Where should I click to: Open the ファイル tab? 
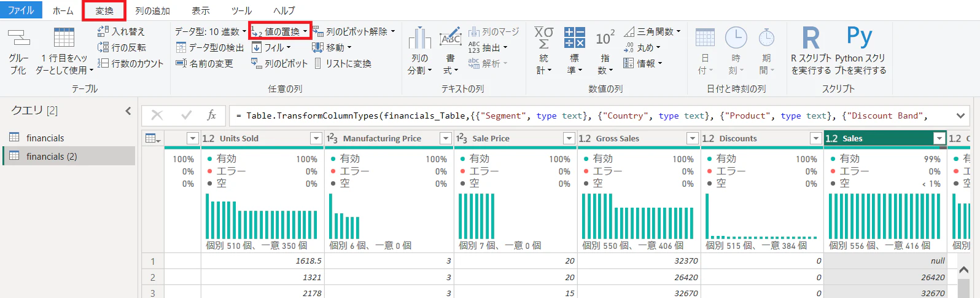(x=21, y=10)
